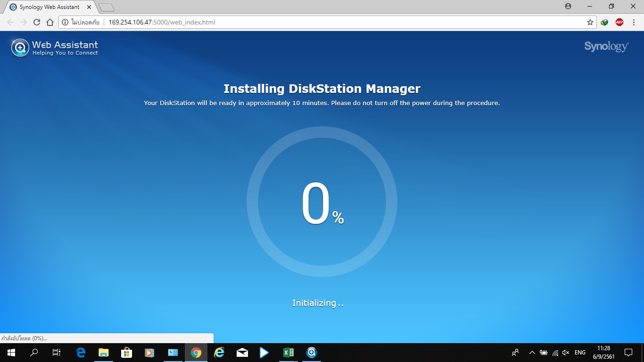Open Excel from the taskbar
This screenshot has width=644, height=362.
pos(288,352)
